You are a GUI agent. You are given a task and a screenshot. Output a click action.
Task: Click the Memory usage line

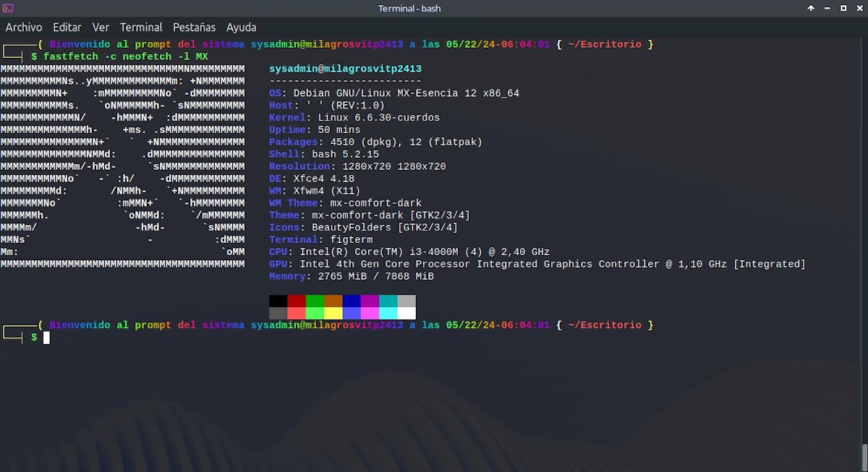pyautogui.click(x=351, y=276)
